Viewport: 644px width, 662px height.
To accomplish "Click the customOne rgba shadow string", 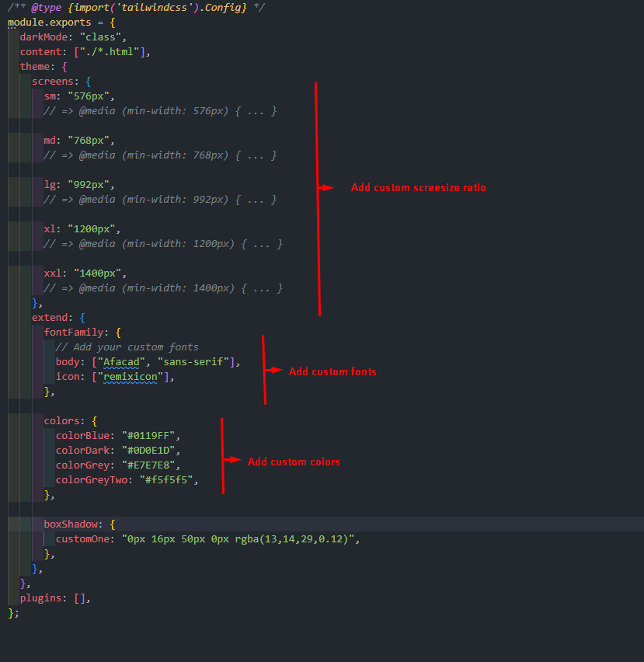I will (x=240, y=539).
